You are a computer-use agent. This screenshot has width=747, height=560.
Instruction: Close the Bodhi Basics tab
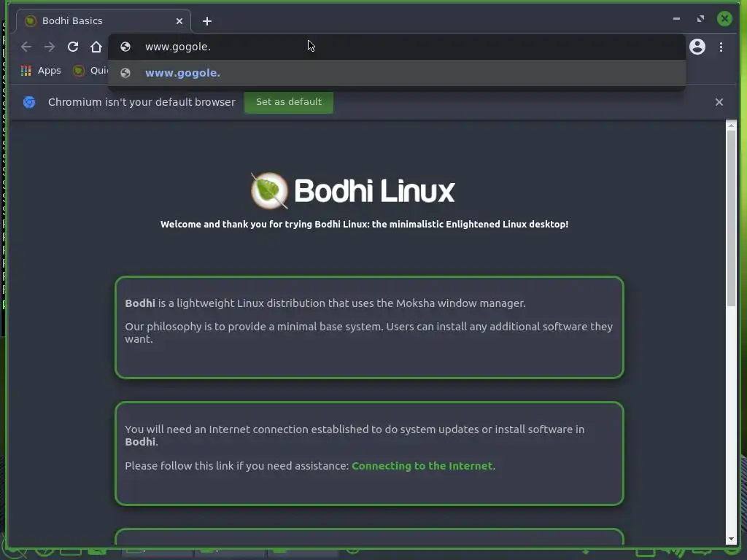pyautogui.click(x=179, y=21)
